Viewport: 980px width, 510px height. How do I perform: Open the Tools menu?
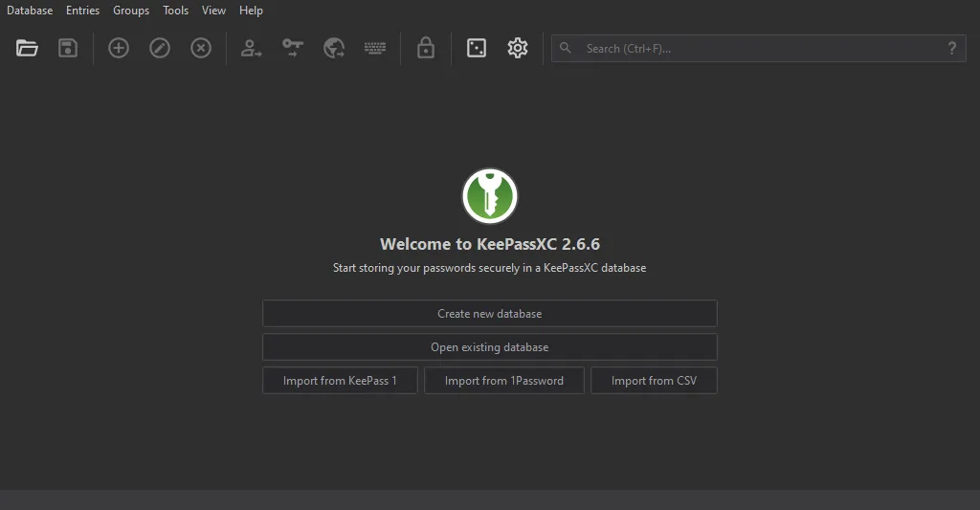click(176, 11)
